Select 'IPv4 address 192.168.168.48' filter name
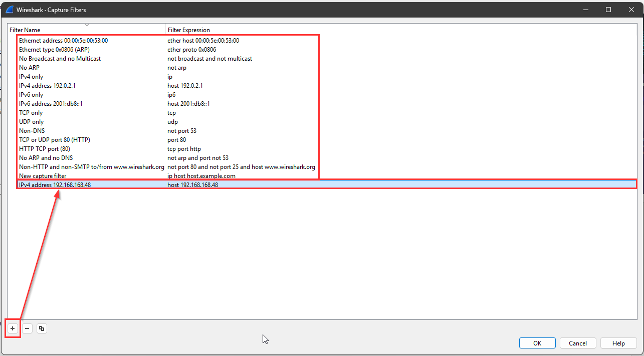The height and width of the screenshot is (356, 644). pos(55,185)
